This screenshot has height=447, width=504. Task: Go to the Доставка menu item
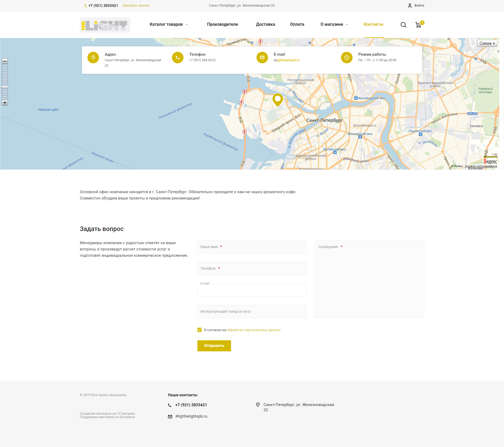point(265,24)
